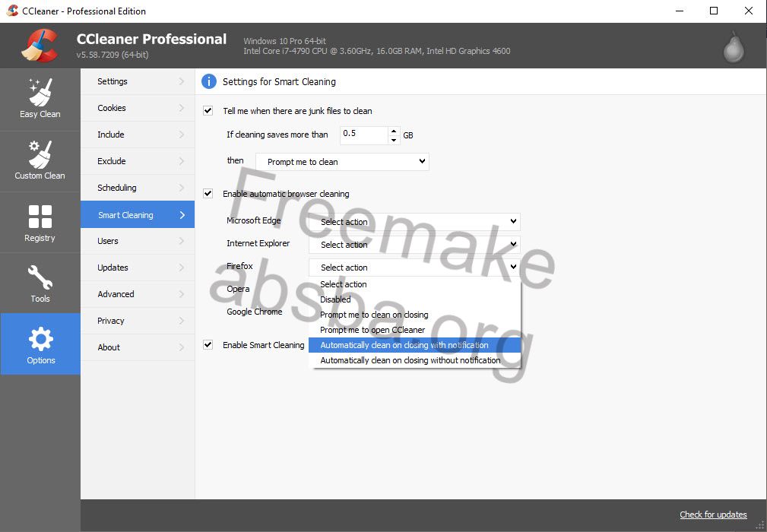Viewport: 767px width, 532px height.
Task: Click the 0.5 GB value field
Action: pyautogui.click(x=364, y=135)
